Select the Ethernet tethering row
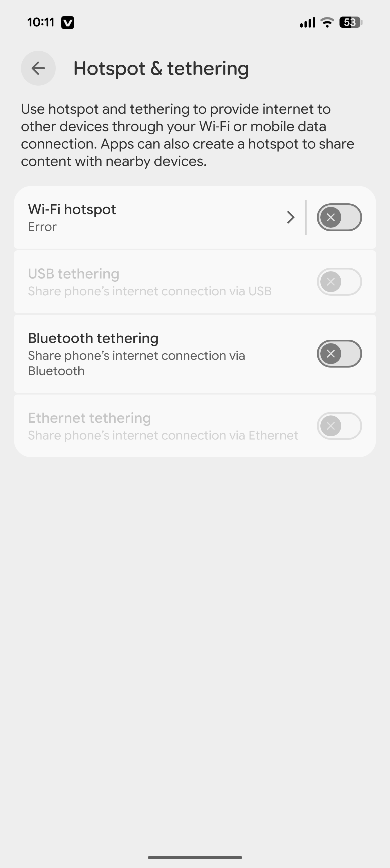 coord(195,426)
